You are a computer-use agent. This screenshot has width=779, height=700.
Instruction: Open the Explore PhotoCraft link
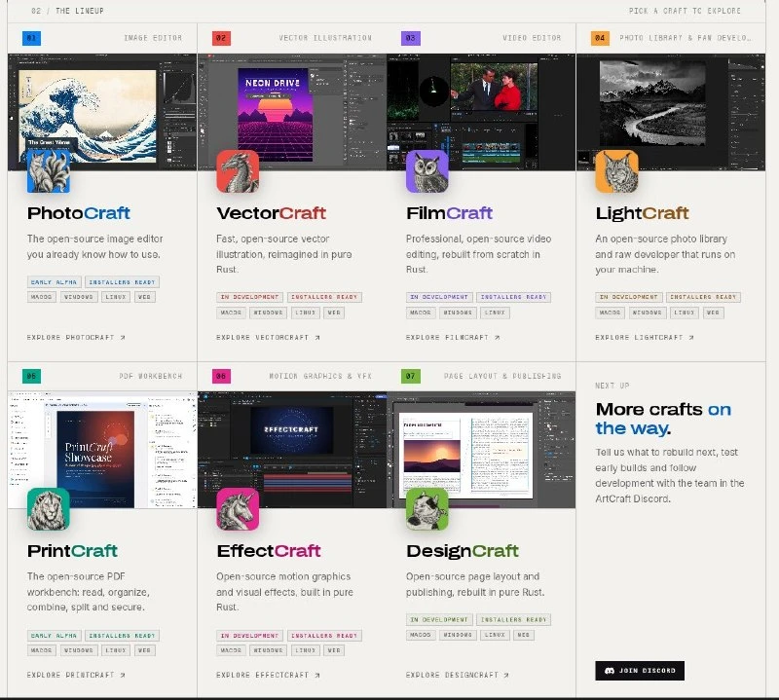(76, 337)
